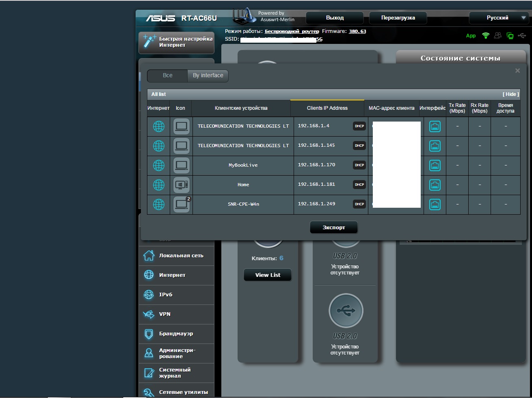Open the language dropdown showing Русский
532x398 pixels.
499,18
